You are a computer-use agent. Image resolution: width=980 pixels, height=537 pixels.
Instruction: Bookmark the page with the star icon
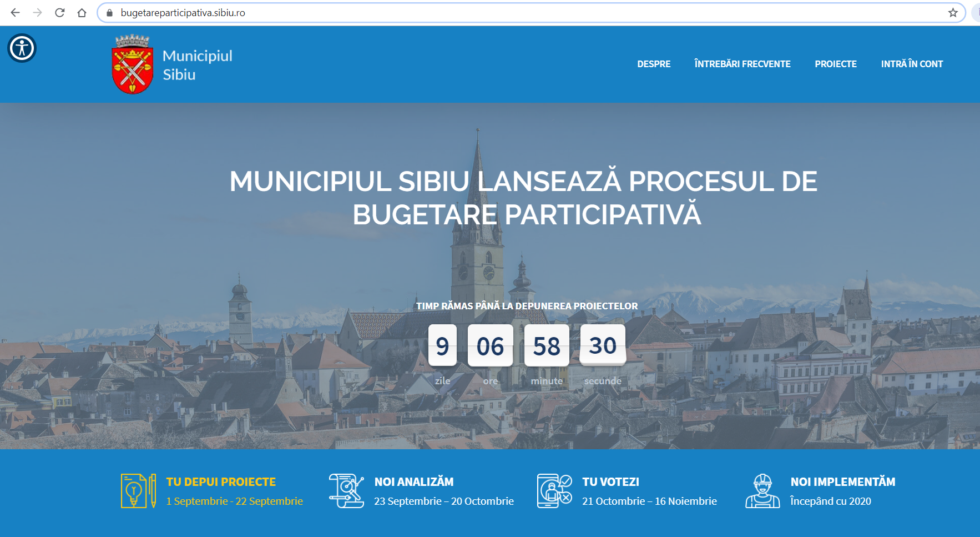click(x=952, y=12)
